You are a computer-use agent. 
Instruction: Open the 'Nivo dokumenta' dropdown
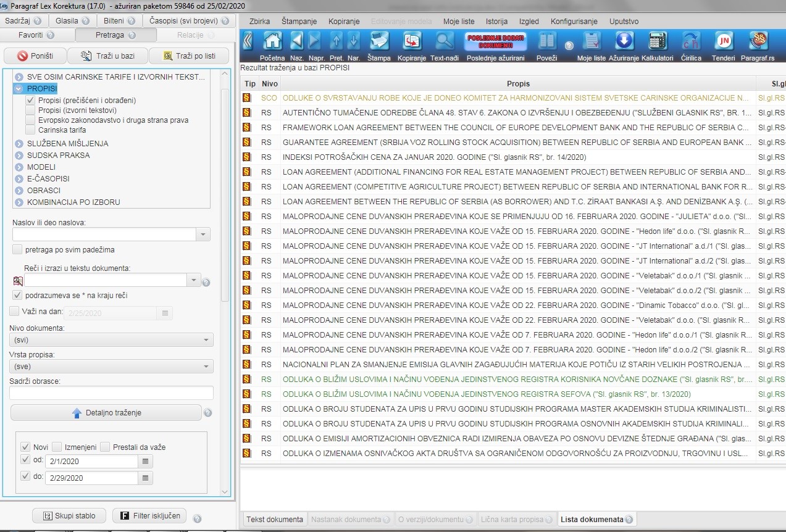[111, 340]
